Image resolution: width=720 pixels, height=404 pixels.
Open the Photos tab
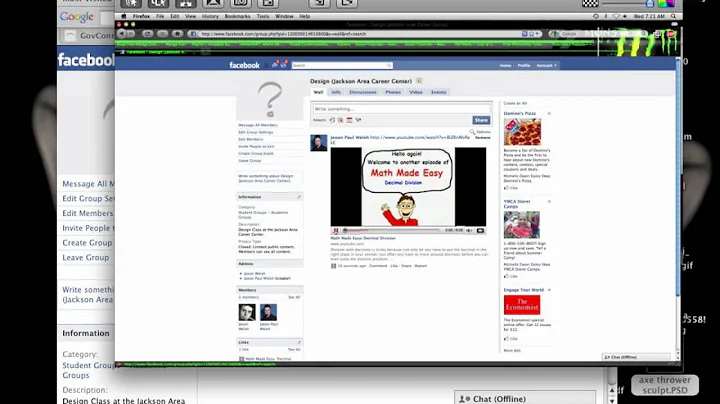coord(393,92)
